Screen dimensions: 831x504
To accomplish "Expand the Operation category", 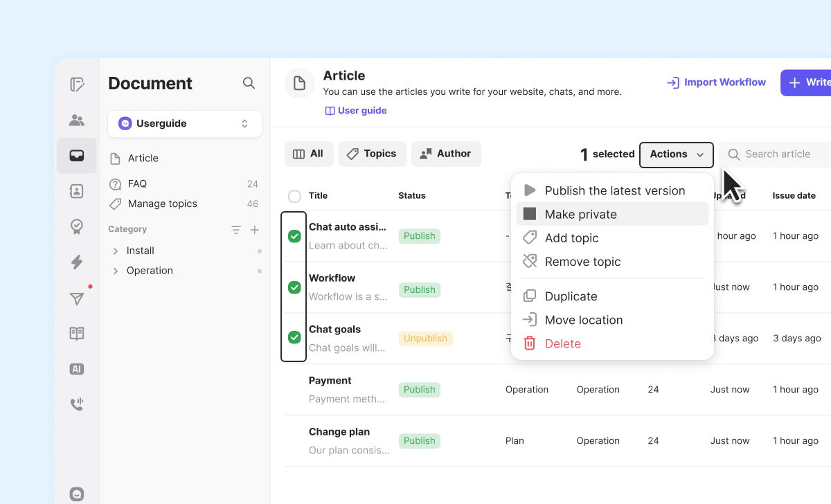I will (x=116, y=271).
